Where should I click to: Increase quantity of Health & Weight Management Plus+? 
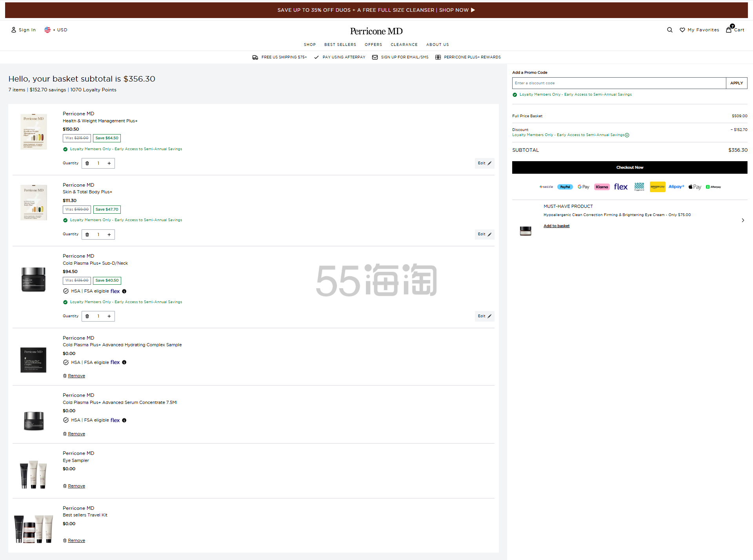tap(109, 164)
